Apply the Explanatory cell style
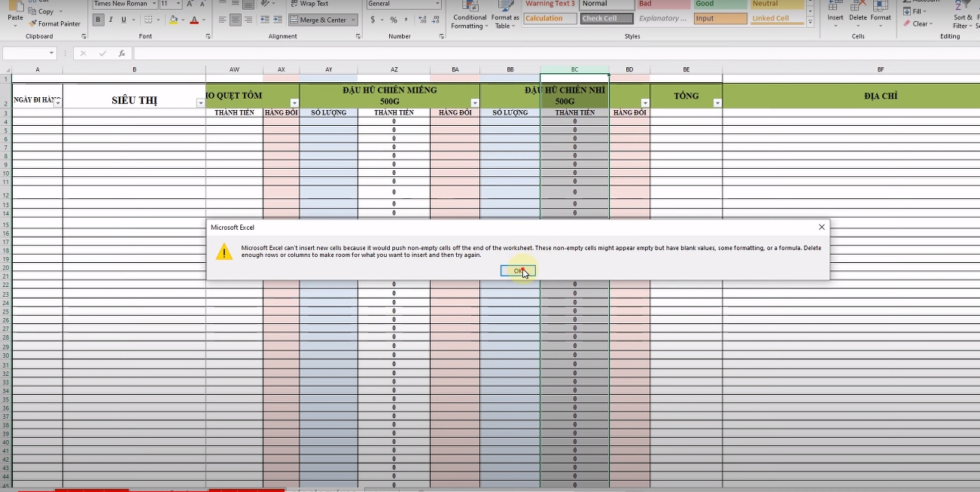980x492 pixels. point(663,18)
